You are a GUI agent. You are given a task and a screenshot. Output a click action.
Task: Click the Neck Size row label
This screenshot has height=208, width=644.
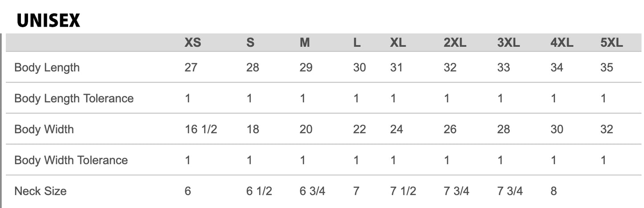tap(40, 191)
